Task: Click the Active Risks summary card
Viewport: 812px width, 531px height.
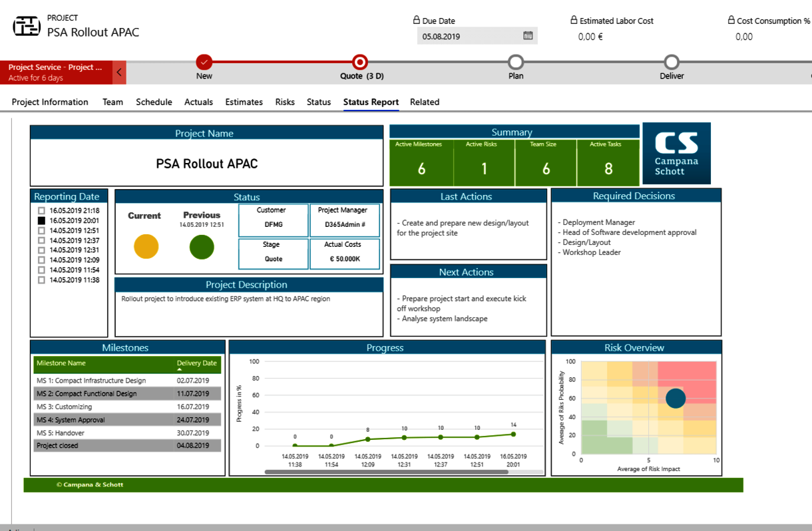Action: point(484,162)
